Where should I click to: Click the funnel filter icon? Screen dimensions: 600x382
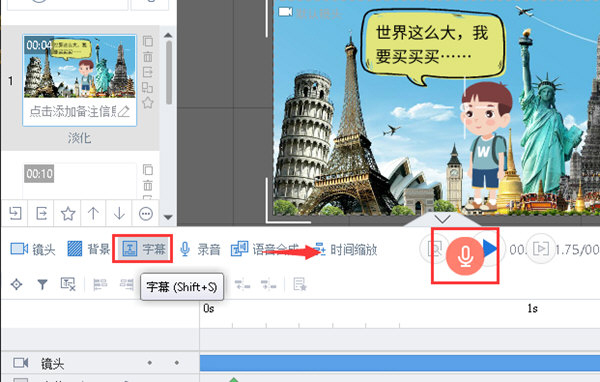click(42, 284)
